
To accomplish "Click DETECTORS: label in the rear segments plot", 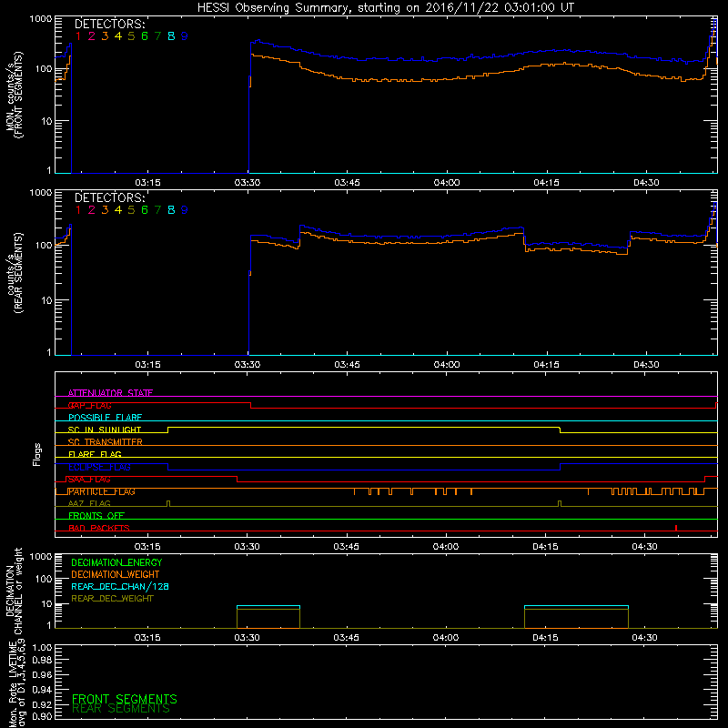I will pyautogui.click(x=109, y=197).
